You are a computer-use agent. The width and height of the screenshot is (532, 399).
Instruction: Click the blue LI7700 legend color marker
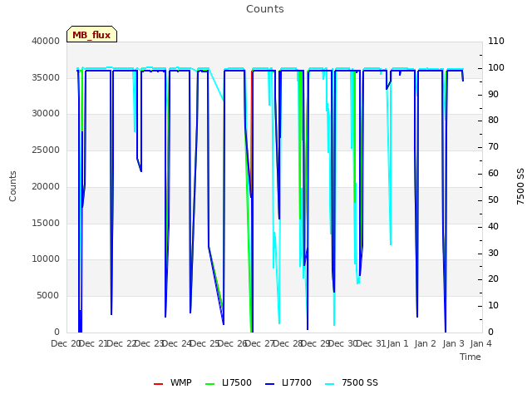(269, 384)
